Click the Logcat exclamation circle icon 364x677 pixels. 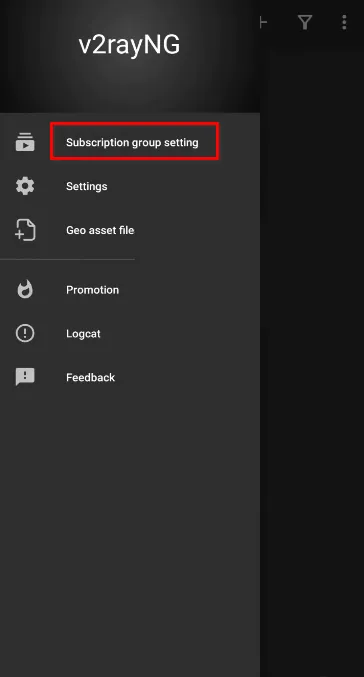coord(25,334)
